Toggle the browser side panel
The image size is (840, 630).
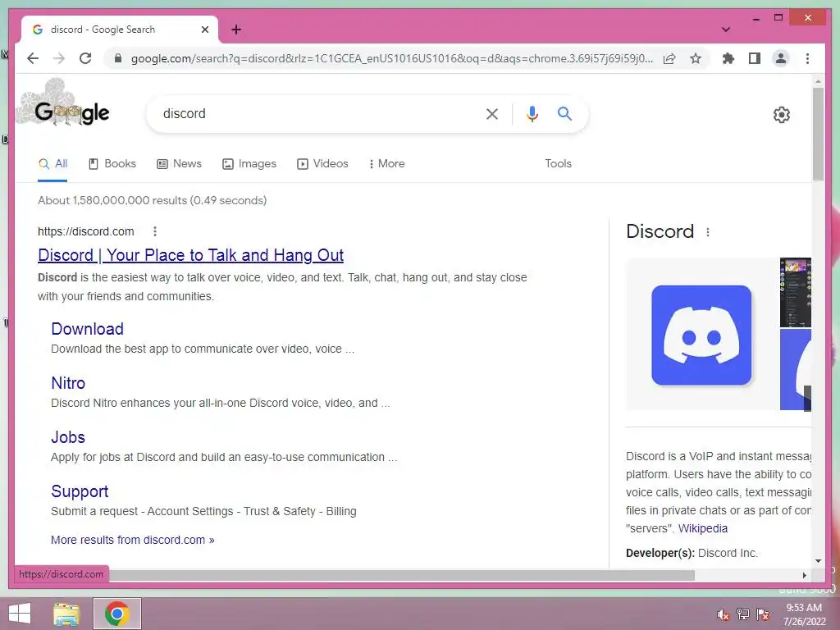(x=755, y=58)
